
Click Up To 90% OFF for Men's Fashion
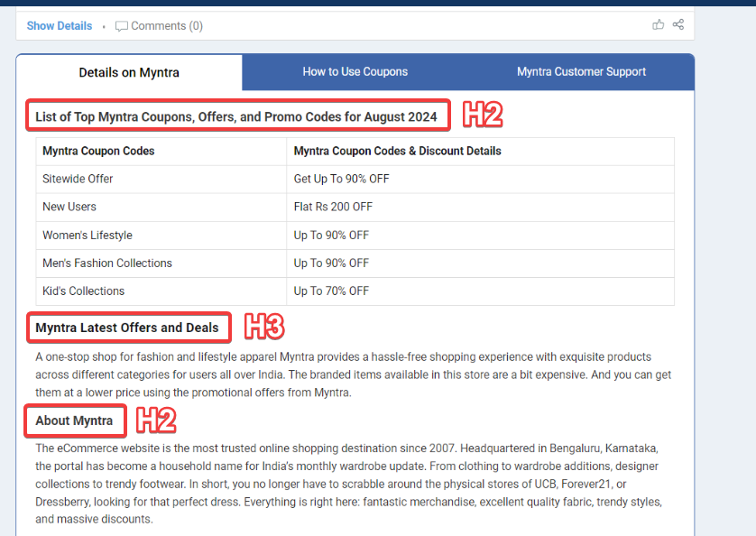(x=480, y=263)
